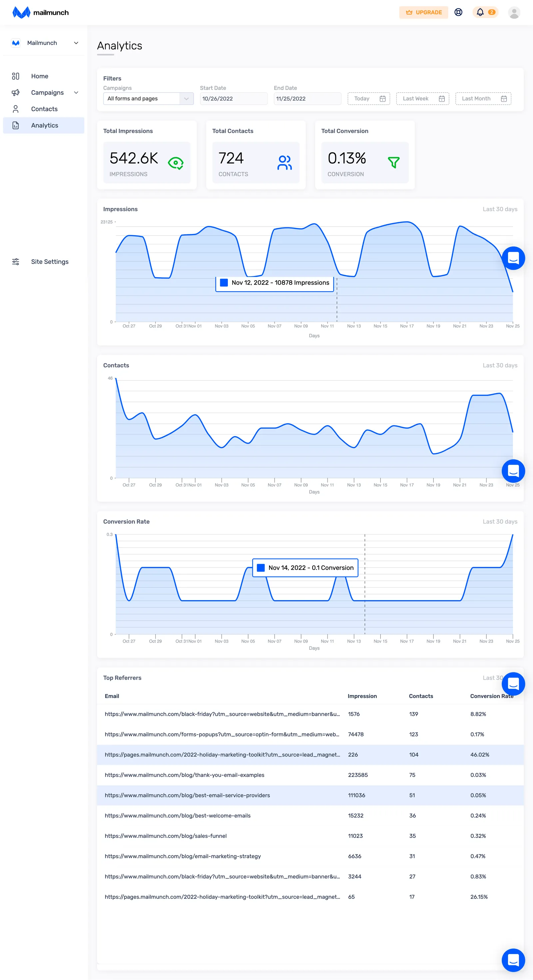533x980 pixels.
Task: Open the thank-you-email-examples referrer link
Action: [x=185, y=775]
